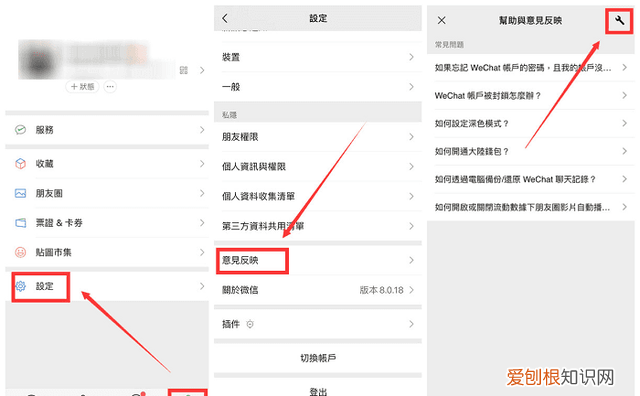Expand chevron on the profile row
This screenshot has height=396, width=640.
pos(202,70)
